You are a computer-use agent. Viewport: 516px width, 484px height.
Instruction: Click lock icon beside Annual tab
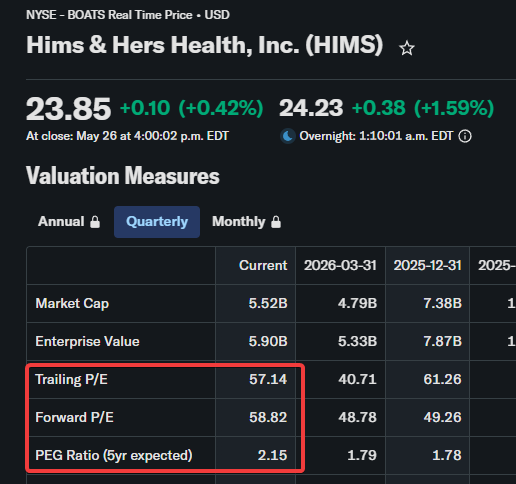point(95,222)
